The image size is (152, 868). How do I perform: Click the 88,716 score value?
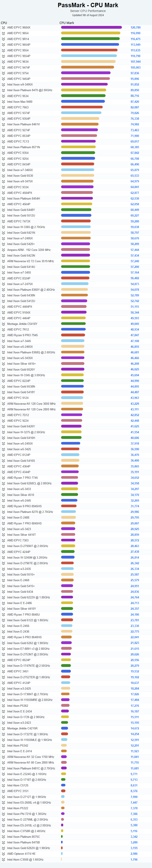[135, 96]
